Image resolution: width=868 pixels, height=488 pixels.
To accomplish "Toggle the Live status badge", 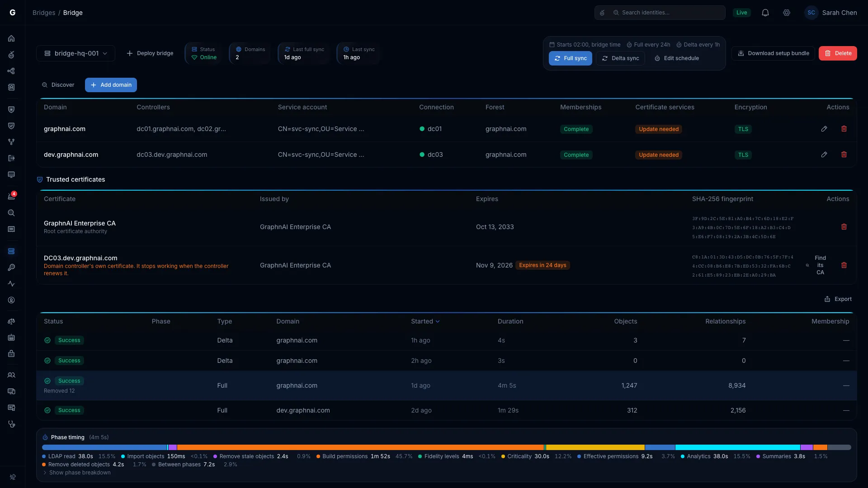I will coord(741,13).
